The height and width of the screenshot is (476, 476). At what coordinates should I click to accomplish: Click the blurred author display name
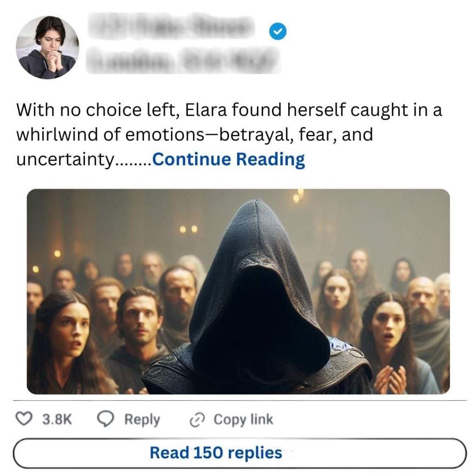pos(172,26)
